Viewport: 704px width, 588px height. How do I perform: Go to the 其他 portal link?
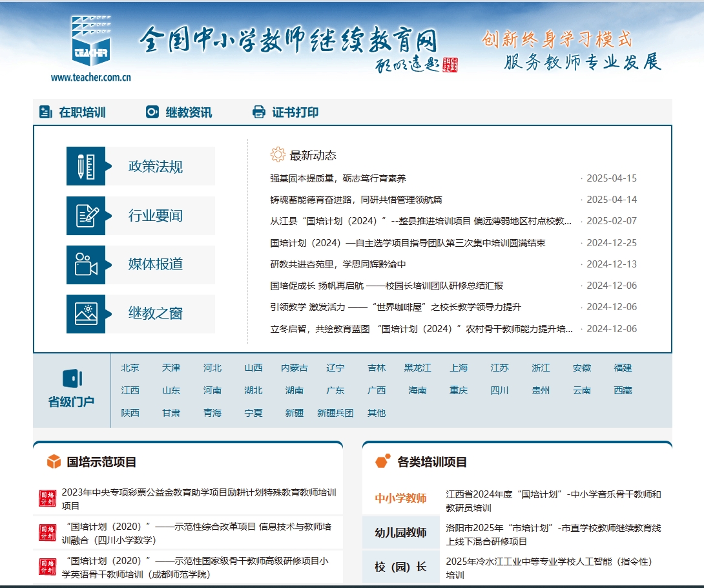click(377, 413)
